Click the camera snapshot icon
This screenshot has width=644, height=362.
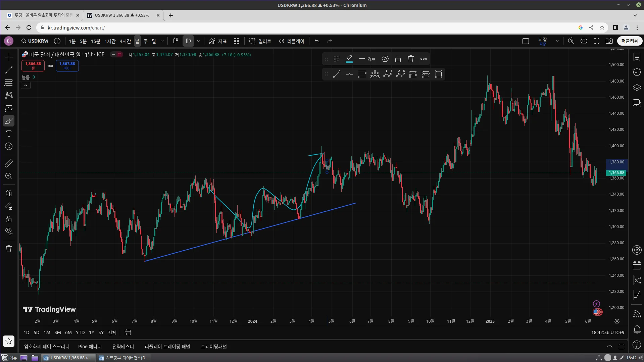point(609,41)
